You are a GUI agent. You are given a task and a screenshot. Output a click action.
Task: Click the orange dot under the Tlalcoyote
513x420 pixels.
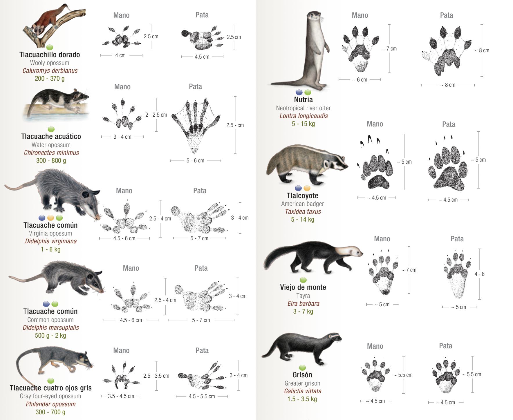(x=307, y=188)
